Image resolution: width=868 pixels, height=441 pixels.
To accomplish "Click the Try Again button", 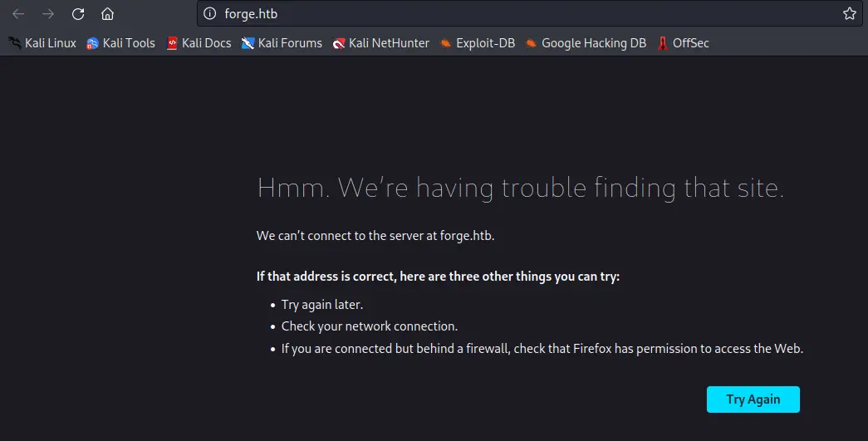I will click(753, 399).
